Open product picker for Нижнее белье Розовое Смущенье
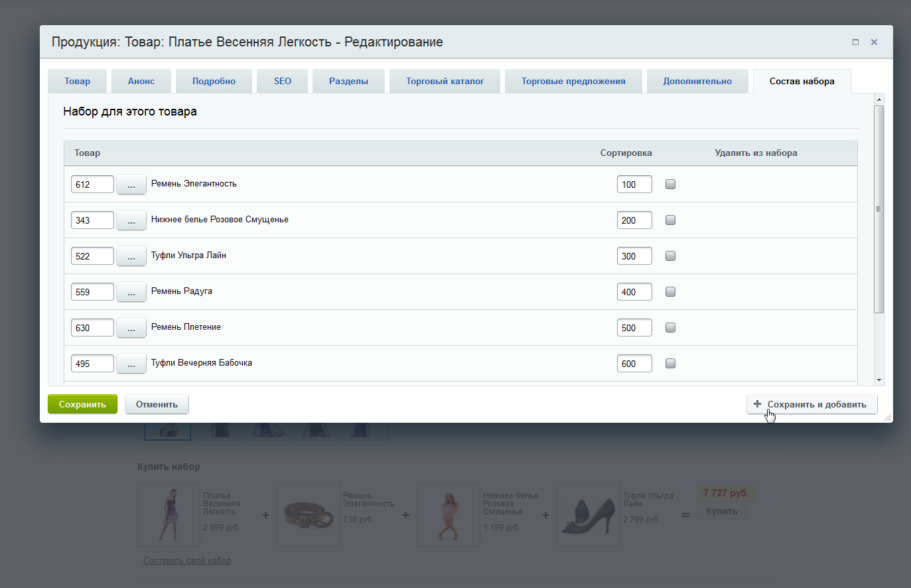The width and height of the screenshot is (911, 588). pyautogui.click(x=131, y=220)
